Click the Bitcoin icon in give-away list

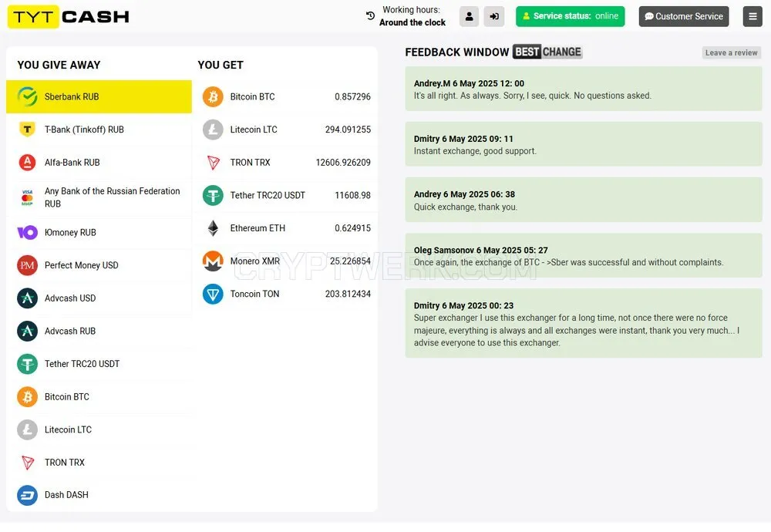coord(28,397)
